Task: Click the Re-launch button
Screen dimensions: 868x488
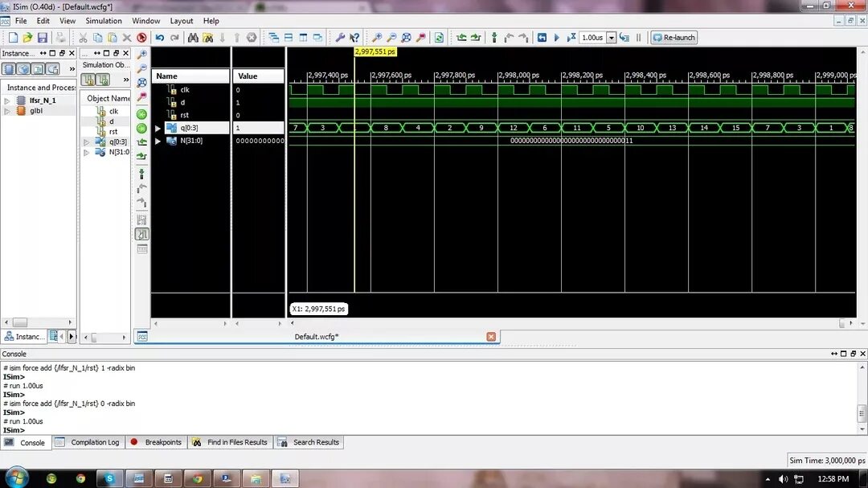Action: click(674, 38)
